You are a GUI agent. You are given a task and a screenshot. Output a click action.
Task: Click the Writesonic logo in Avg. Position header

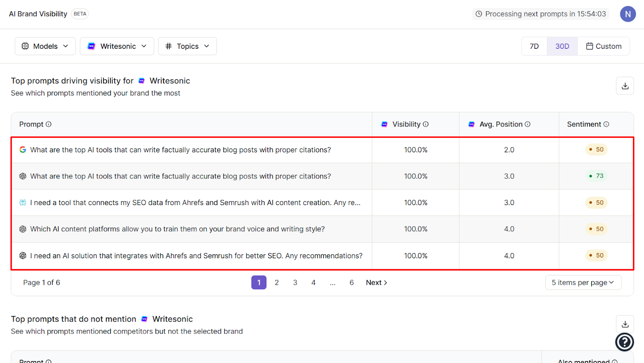pyautogui.click(x=471, y=124)
